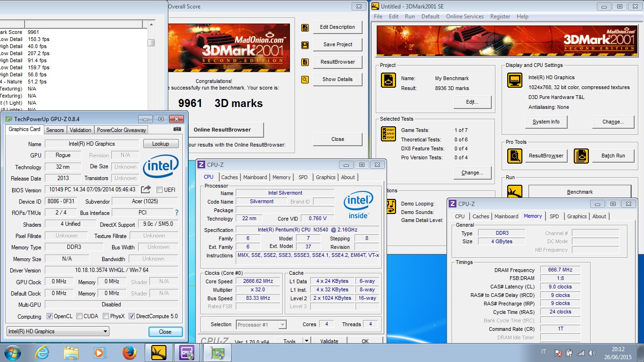Viewport: 644px width, 362px height.
Task: Click Change... button under Selected Tests
Action: pyautogui.click(x=472, y=173)
